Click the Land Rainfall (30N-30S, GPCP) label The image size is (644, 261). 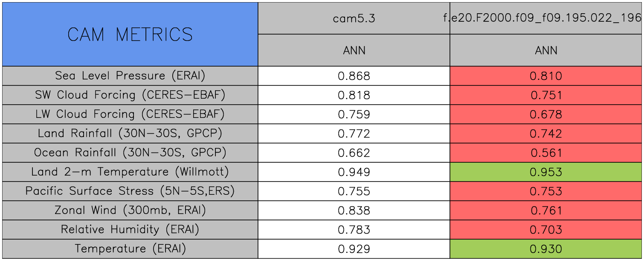(x=130, y=134)
